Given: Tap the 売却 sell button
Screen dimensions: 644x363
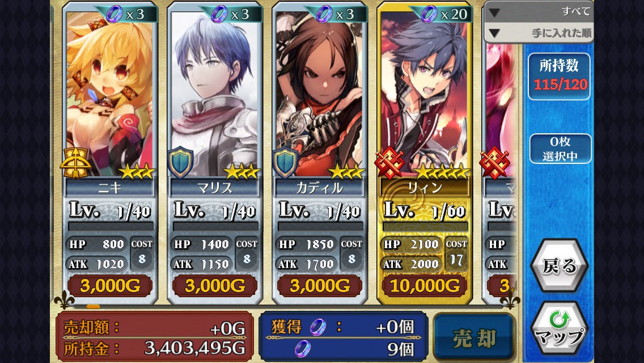Looking at the screenshot, I should (x=474, y=337).
